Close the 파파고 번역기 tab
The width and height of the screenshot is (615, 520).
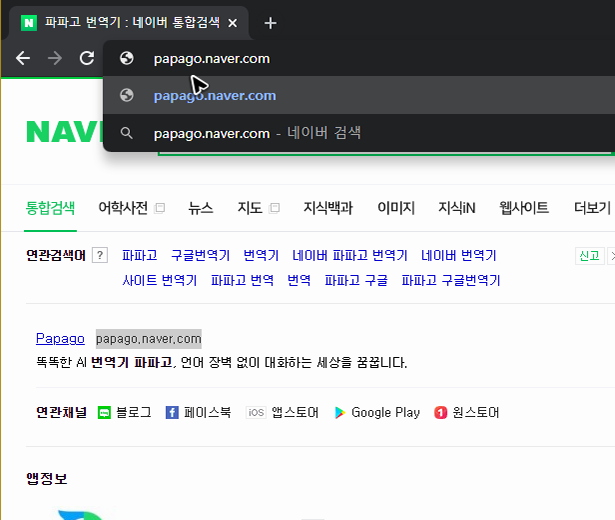click(x=233, y=23)
